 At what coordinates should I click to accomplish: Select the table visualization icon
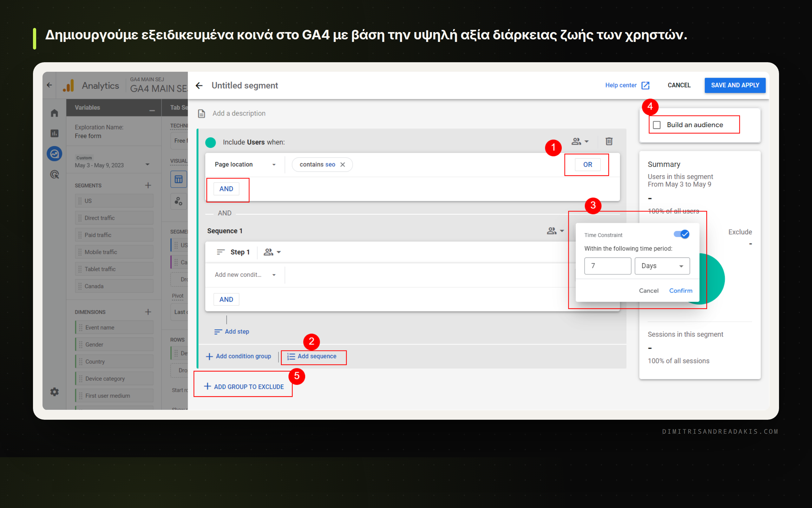pyautogui.click(x=179, y=179)
